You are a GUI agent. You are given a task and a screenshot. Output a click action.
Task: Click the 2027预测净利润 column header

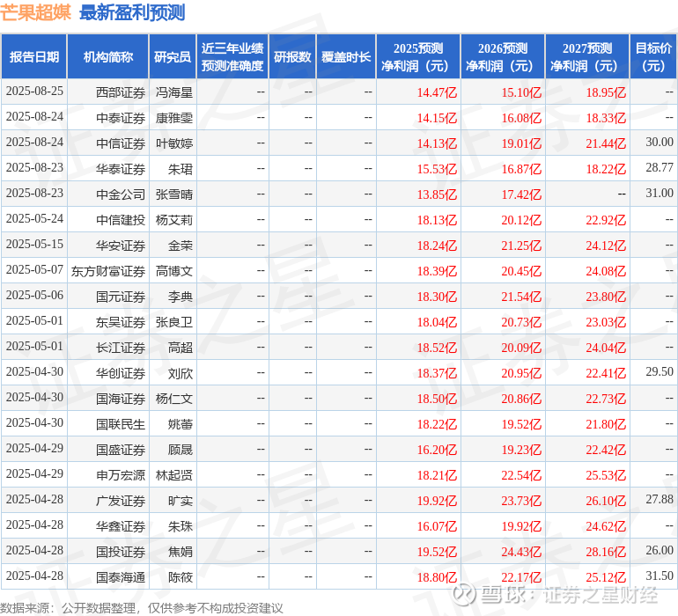click(x=587, y=56)
